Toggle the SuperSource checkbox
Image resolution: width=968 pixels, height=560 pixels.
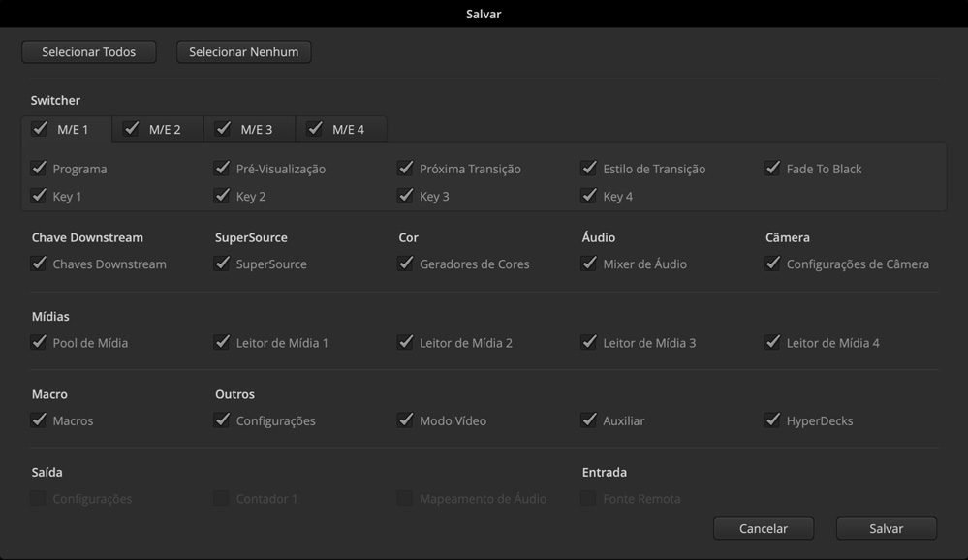(x=222, y=263)
